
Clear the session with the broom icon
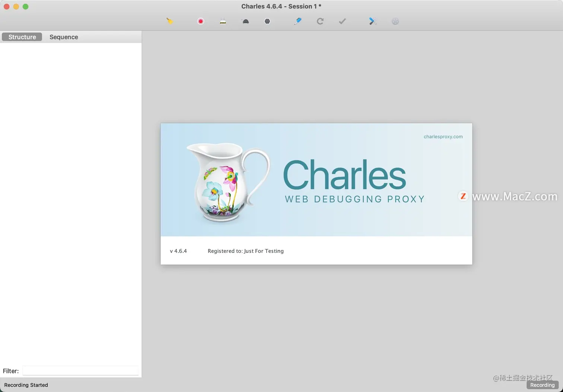pyautogui.click(x=170, y=21)
